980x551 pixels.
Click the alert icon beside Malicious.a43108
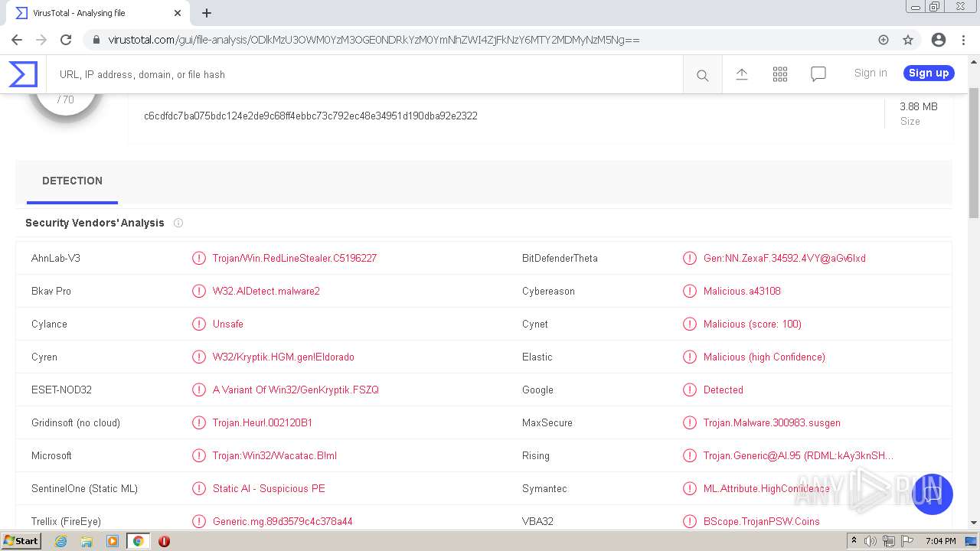click(690, 291)
